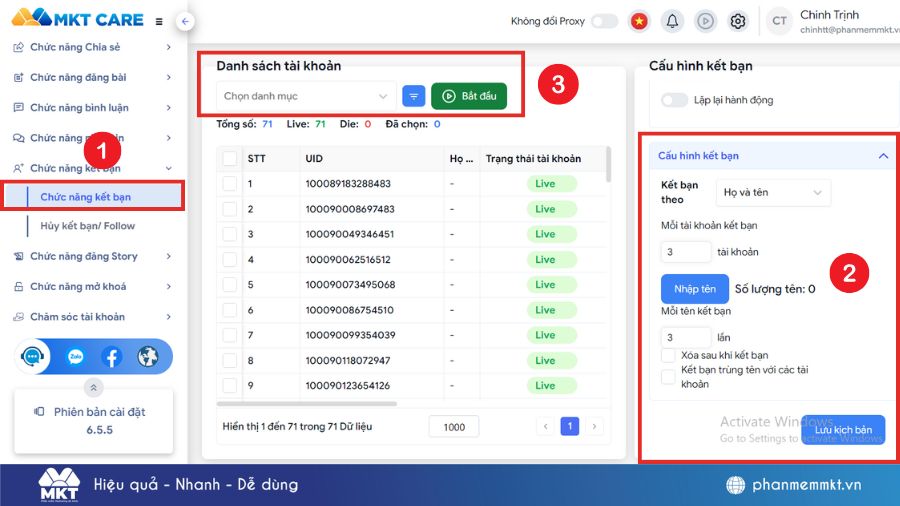Open the website globe icon in sidebar

pyautogui.click(x=148, y=357)
